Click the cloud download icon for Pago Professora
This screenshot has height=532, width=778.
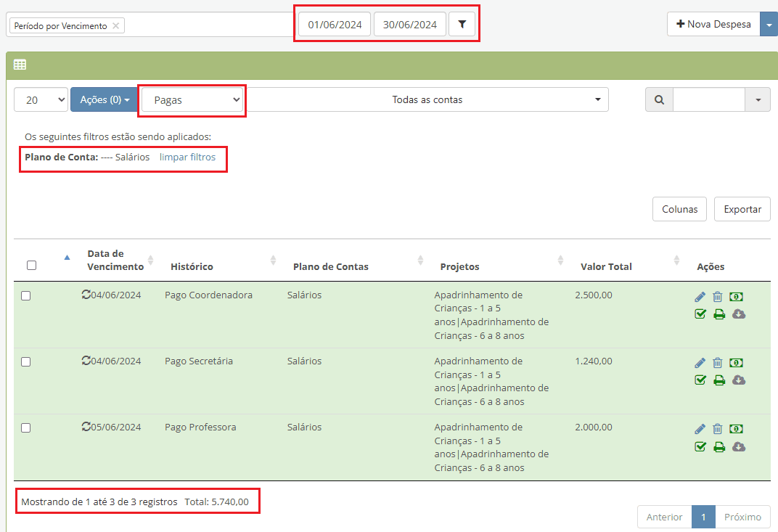739,446
